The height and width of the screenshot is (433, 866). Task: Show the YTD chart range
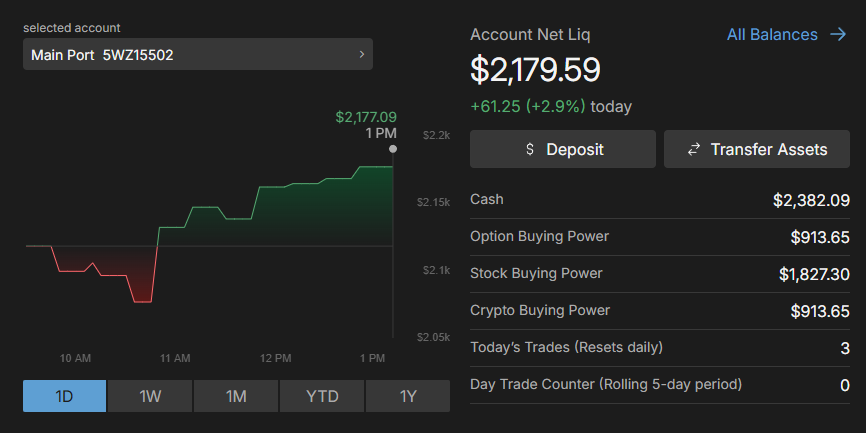pyautogui.click(x=322, y=396)
